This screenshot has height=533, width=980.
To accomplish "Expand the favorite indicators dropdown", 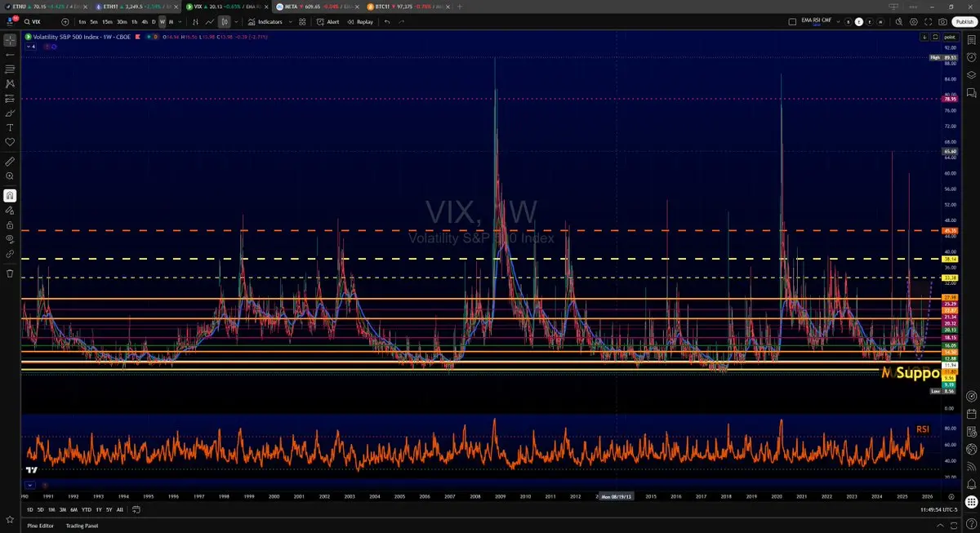I will pos(291,21).
